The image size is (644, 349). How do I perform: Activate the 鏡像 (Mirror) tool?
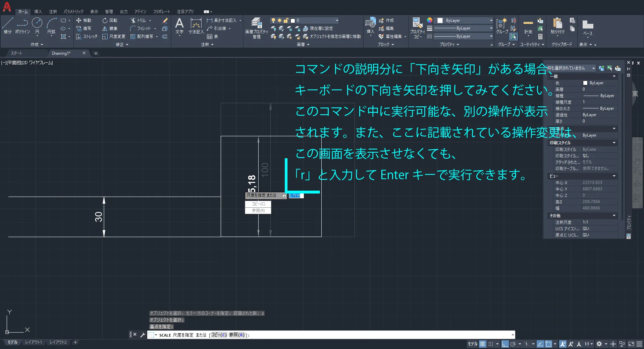point(110,29)
